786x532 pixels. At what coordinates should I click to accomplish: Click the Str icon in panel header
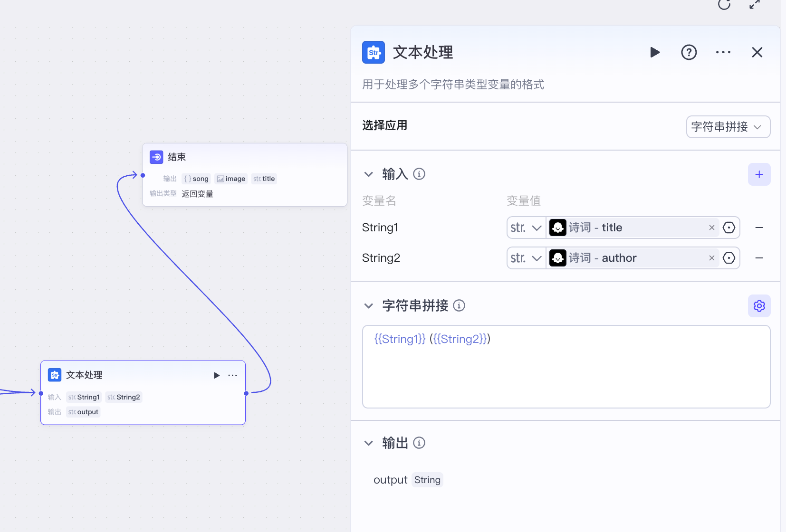374,52
